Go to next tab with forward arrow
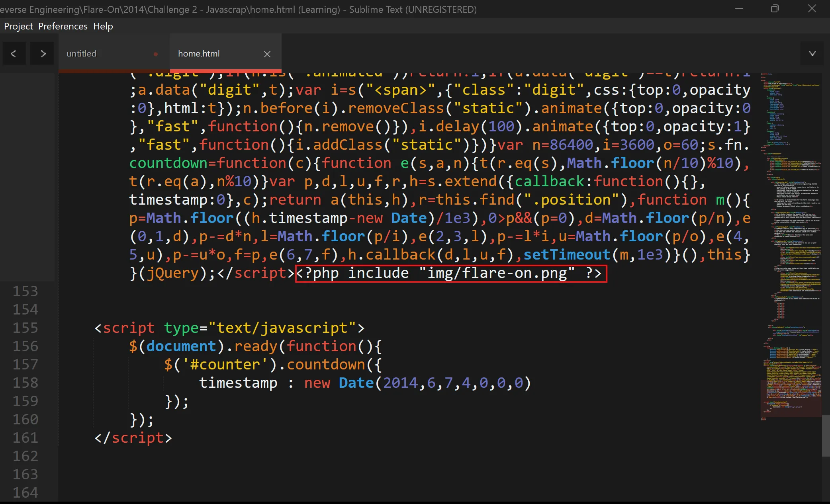 pyautogui.click(x=43, y=53)
